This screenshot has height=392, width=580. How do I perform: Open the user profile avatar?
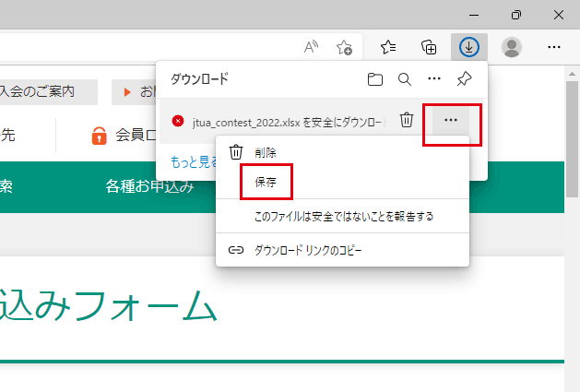click(511, 47)
